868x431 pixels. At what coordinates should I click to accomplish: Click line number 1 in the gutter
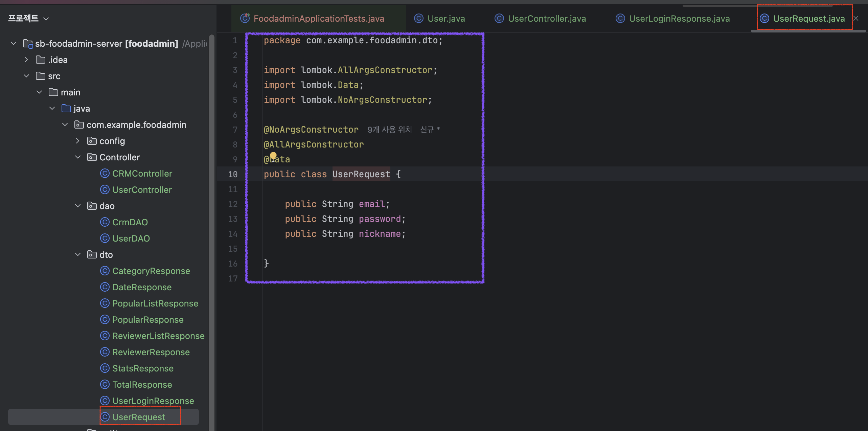coord(235,40)
